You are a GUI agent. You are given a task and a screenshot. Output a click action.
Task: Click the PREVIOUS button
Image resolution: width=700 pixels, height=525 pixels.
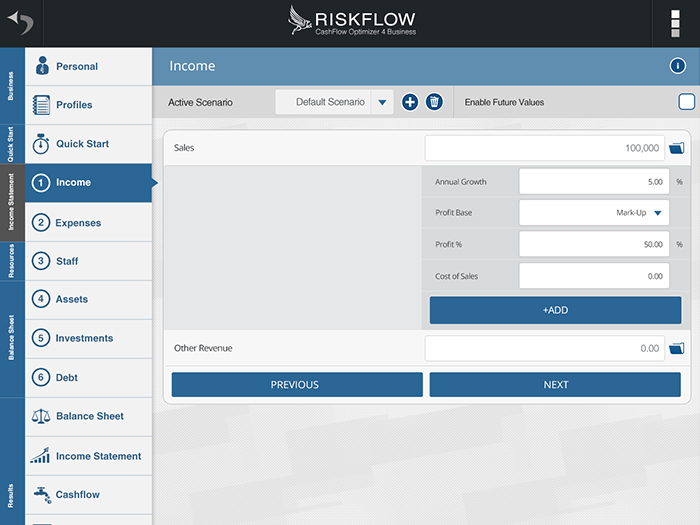[297, 385]
